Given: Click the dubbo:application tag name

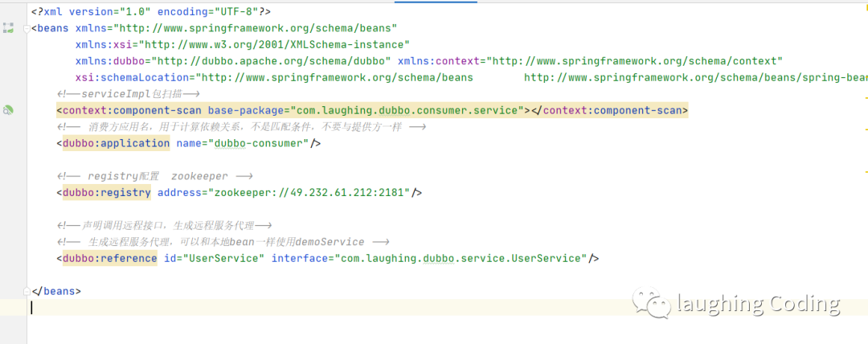Looking at the screenshot, I should pyautogui.click(x=116, y=144).
